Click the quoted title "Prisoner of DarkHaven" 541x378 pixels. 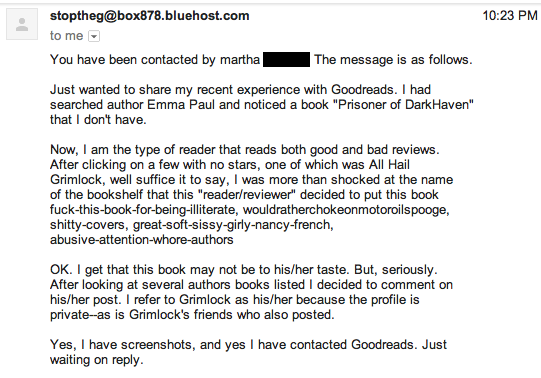[403, 105]
